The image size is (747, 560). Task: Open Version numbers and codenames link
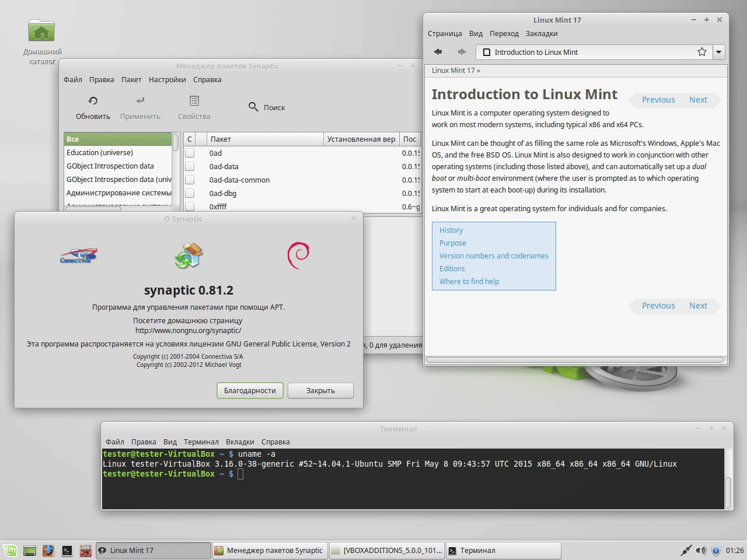click(494, 256)
